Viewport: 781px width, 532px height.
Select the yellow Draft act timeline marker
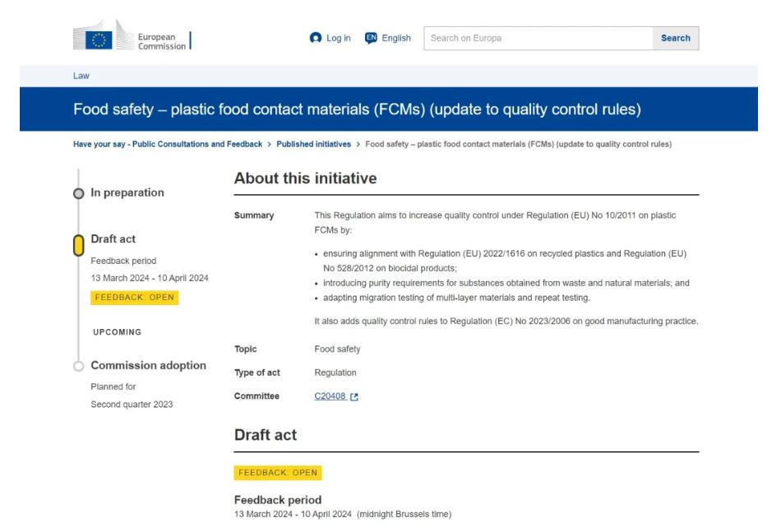click(78, 244)
